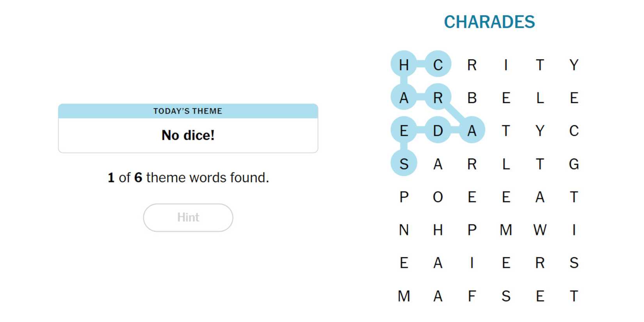This screenshot has height=322, width=644.
Task: Click the highlighted letter C circle
Action: coord(438,64)
